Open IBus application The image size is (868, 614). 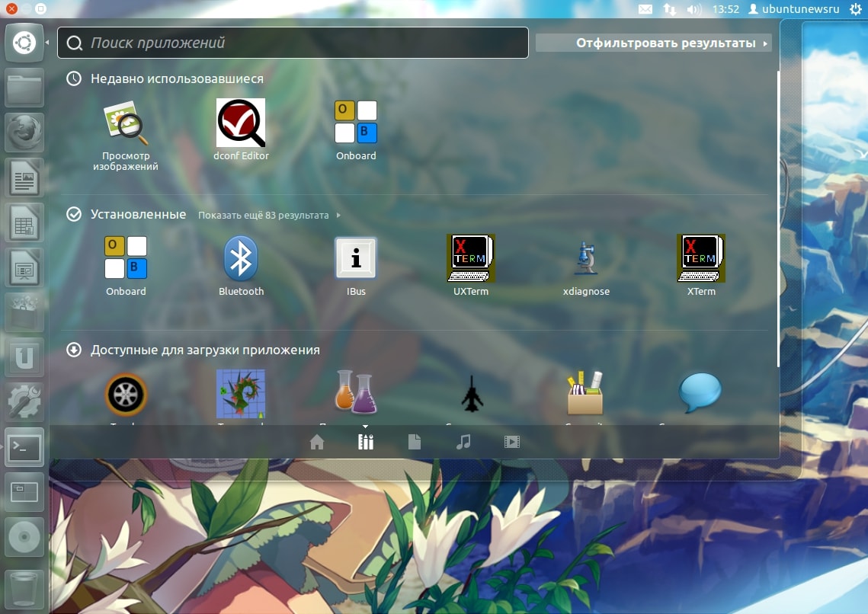coord(356,266)
